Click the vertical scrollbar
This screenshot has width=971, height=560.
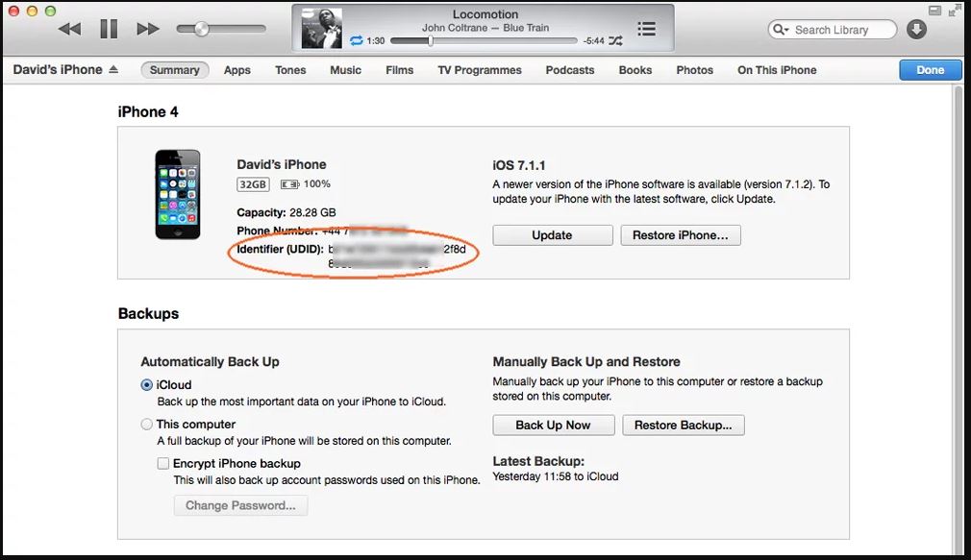(959, 319)
